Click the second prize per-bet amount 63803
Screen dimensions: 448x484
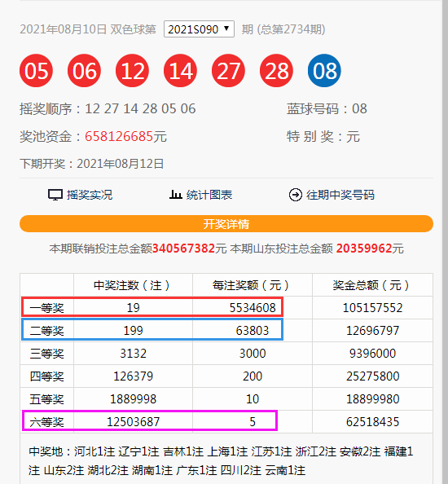tap(253, 331)
